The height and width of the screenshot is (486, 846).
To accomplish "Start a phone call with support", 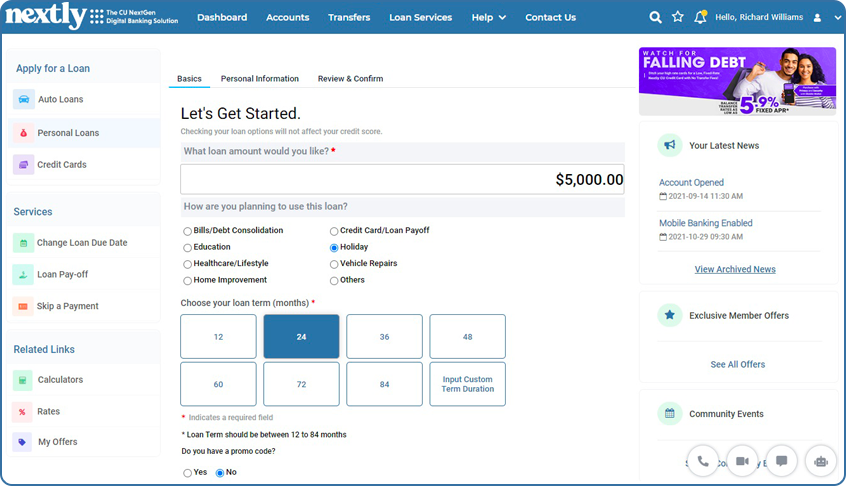I will 702,461.
